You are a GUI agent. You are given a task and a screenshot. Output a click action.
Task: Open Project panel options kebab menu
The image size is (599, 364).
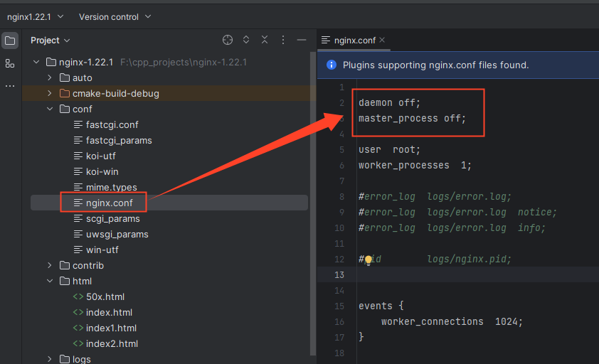[x=282, y=40]
